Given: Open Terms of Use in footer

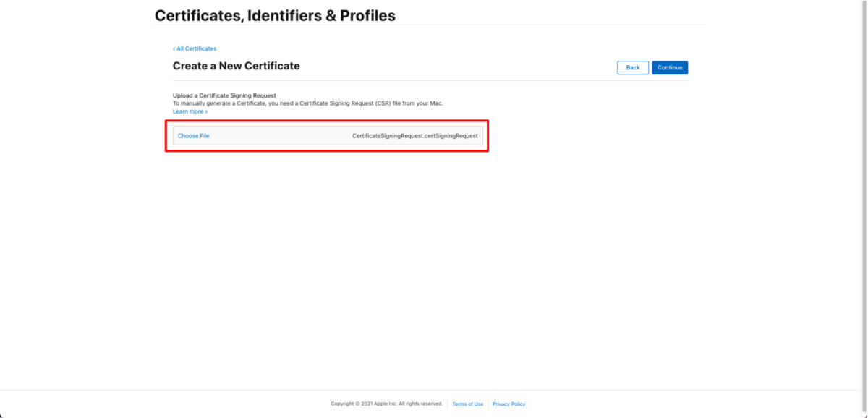Looking at the screenshot, I should [468, 404].
